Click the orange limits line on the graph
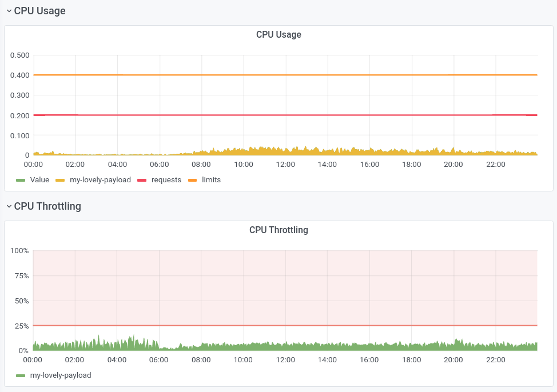This screenshot has height=392, width=557. (286, 75)
